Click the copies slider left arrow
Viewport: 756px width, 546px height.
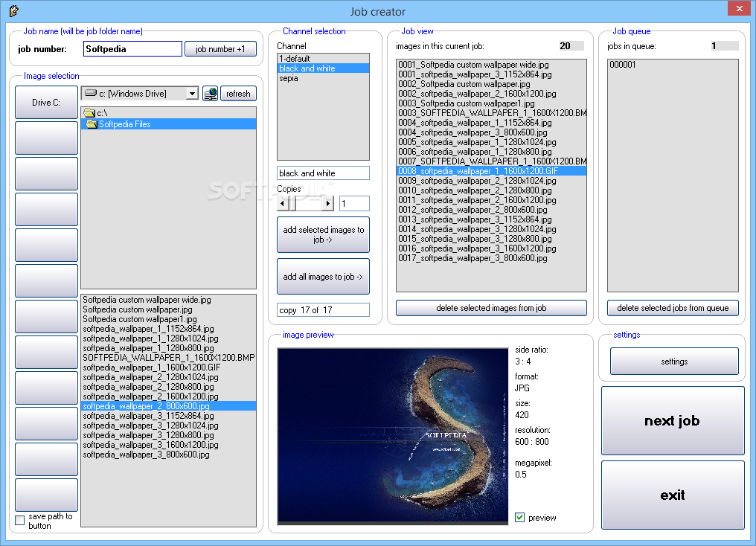283,203
